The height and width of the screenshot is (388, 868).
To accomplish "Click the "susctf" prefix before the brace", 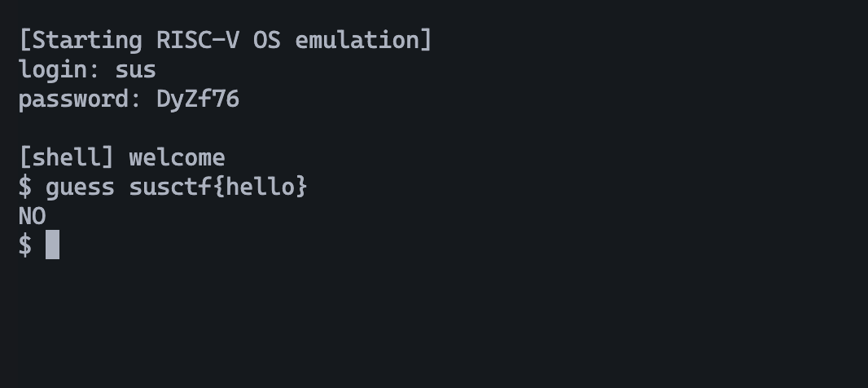I will coord(169,187).
